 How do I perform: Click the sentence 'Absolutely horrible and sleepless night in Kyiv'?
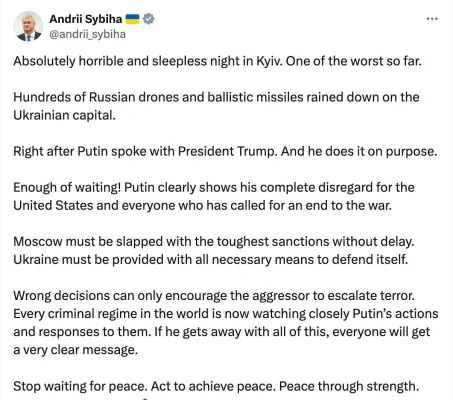pyautogui.click(x=148, y=61)
